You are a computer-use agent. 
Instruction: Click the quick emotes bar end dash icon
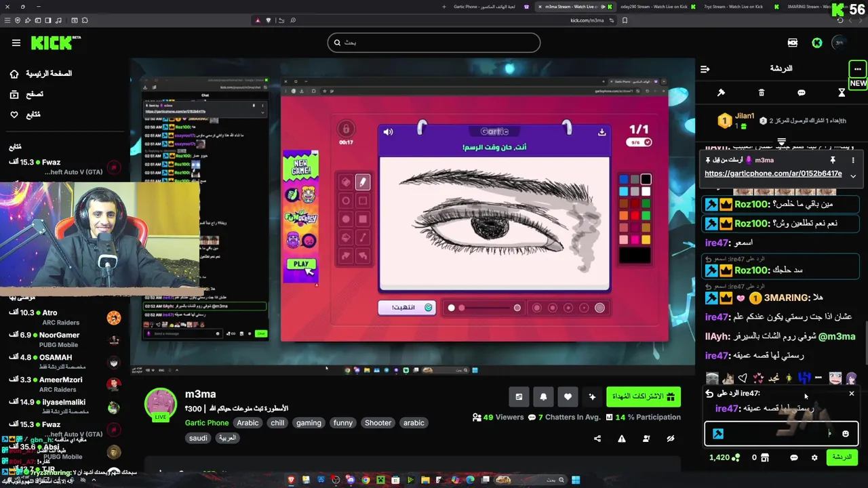click(818, 378)
